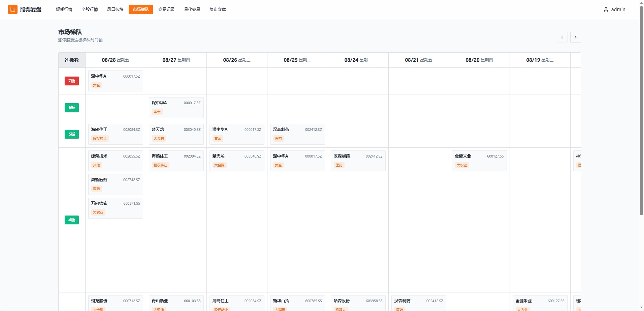Click stock code 002855.SZ on 捷荣技术 card

tap(132, 157)
